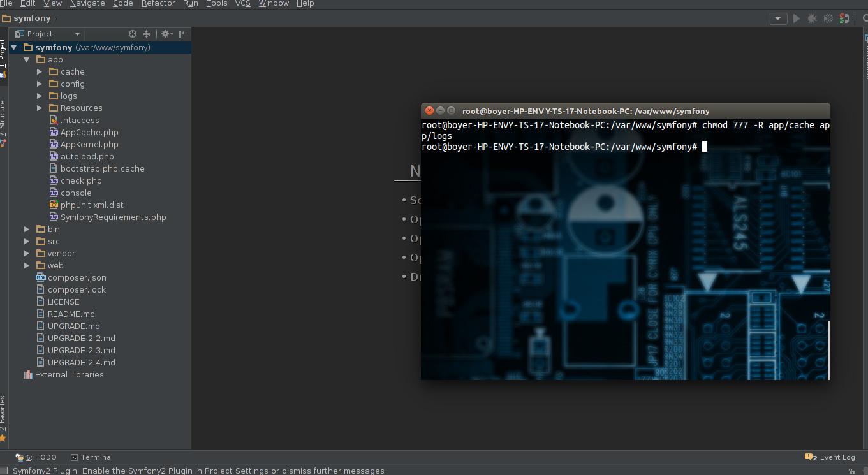Open the Code menu

point(122,3)
